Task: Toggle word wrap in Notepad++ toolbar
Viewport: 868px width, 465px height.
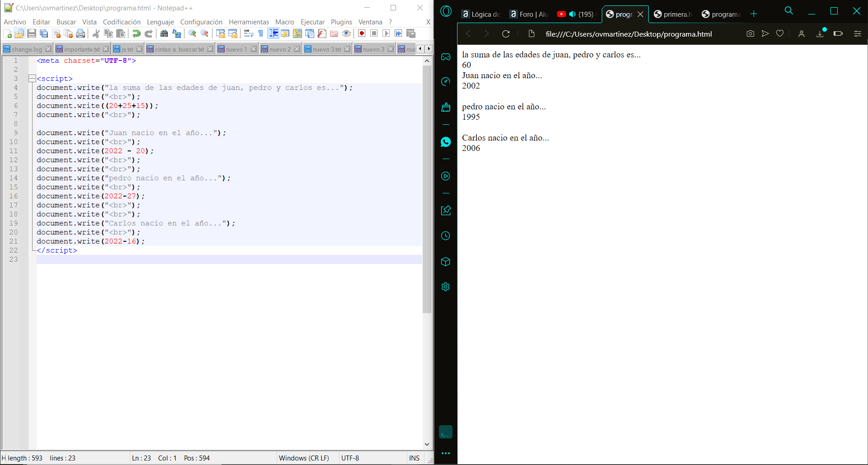Action: tap(248, 33)
